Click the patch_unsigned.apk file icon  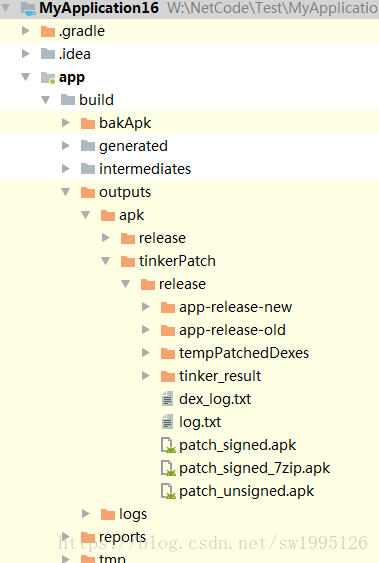pos(168,491)
